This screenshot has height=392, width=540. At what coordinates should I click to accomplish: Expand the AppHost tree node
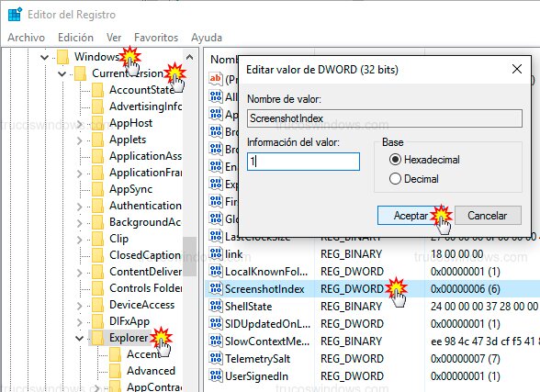tap(80, 124)
